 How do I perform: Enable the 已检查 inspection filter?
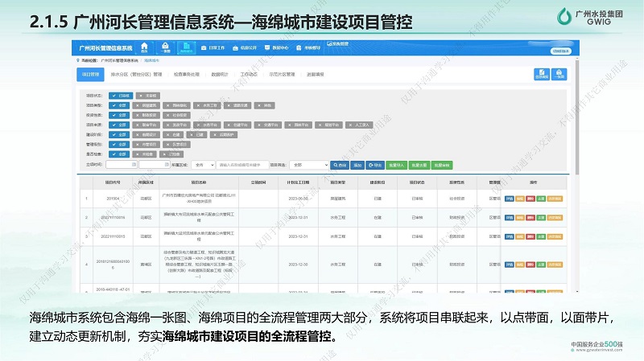[171, 154]
